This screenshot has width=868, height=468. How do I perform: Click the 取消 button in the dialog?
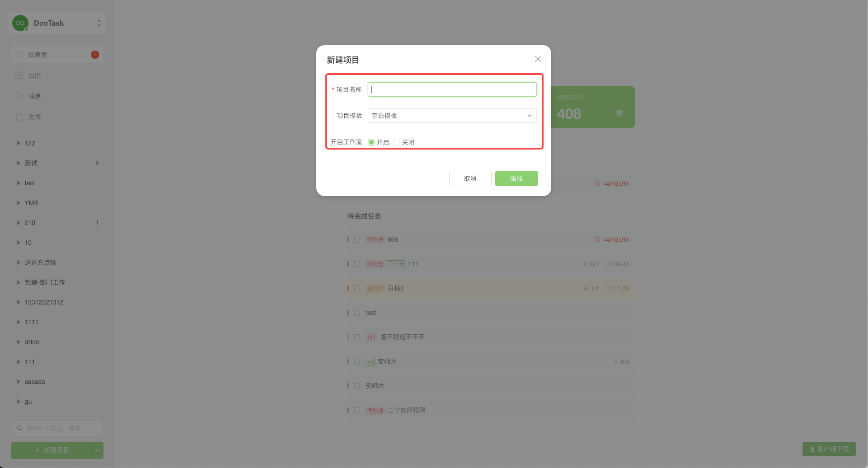click(x=470, y=178)
